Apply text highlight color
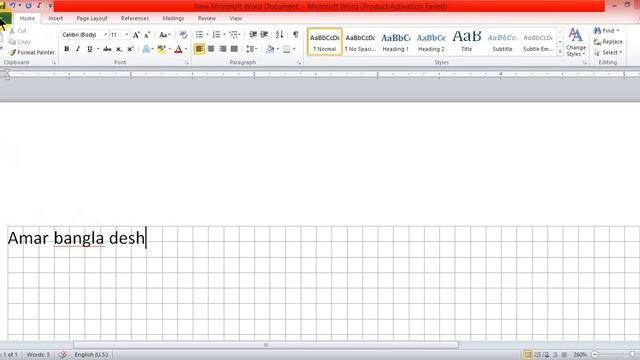 (x=162, y=49)
